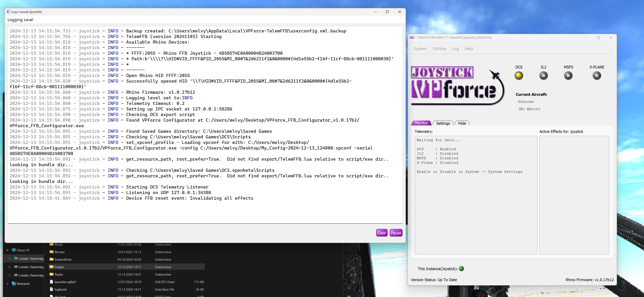
Task: Expand the first Lokaler Datenträger drive
Action: click(10, 259)
